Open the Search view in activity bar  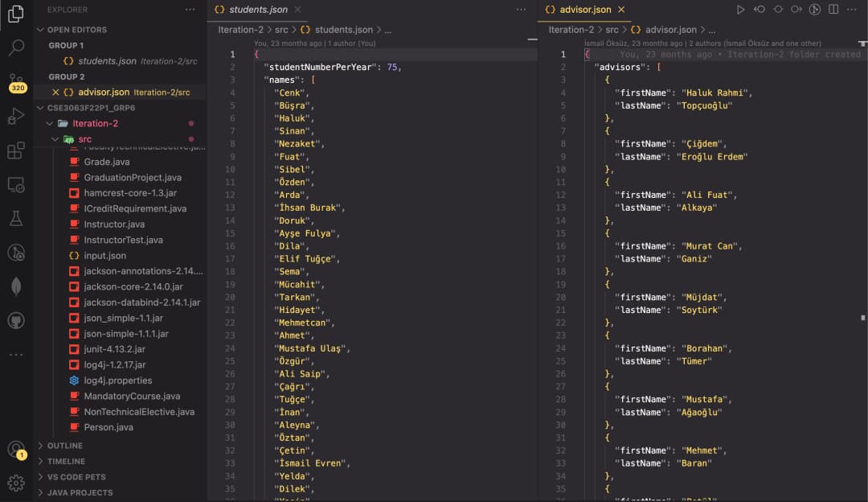click(x=16, y=47)
